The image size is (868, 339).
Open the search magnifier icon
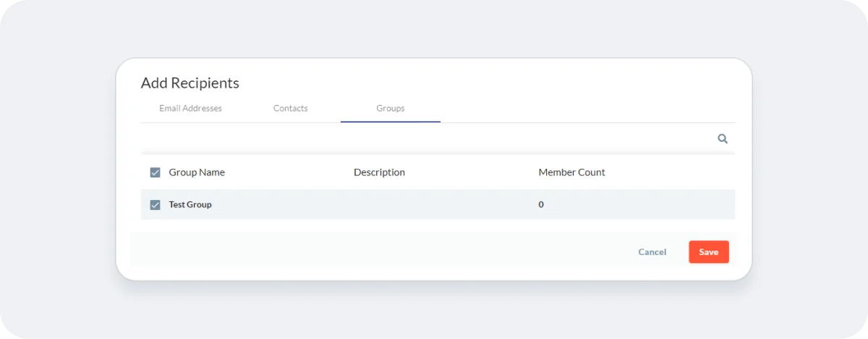coord(722,138)
